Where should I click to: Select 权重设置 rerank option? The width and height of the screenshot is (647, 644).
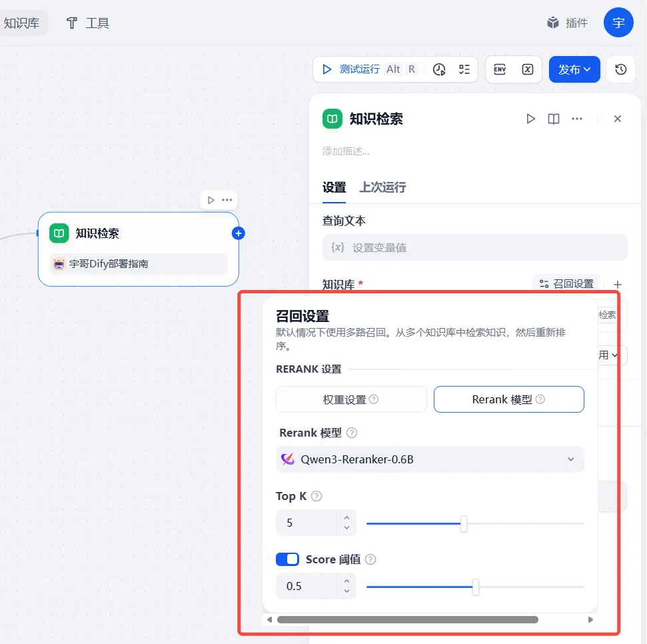[351, 399]
